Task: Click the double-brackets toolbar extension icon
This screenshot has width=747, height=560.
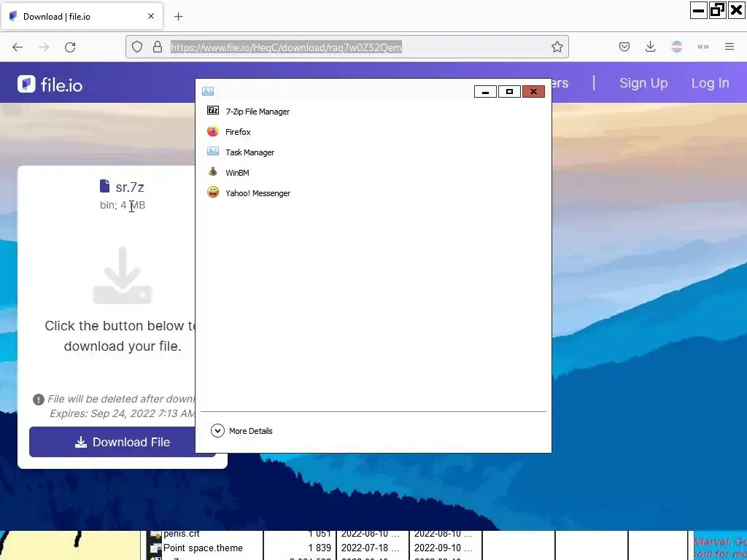Action: click(x=703, y=47)
